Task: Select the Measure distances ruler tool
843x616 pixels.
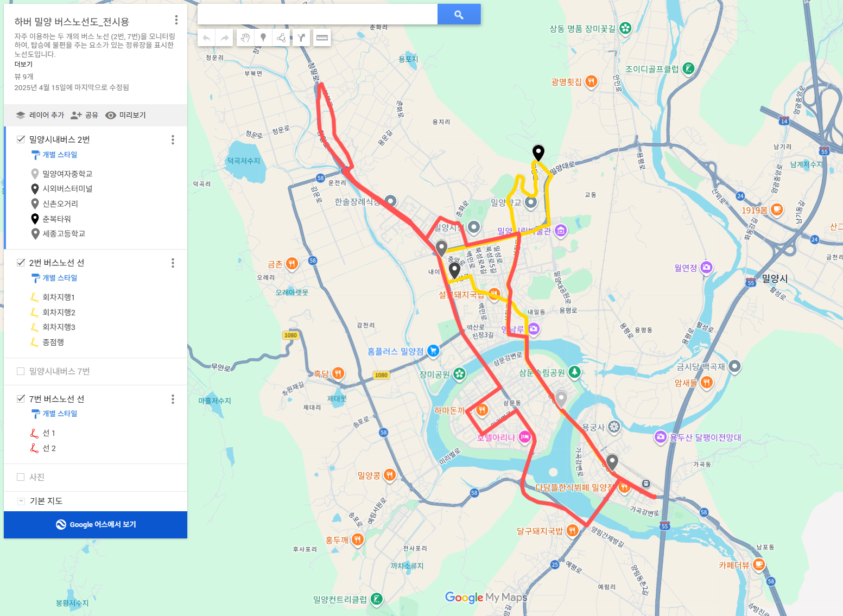Action: 322,38
